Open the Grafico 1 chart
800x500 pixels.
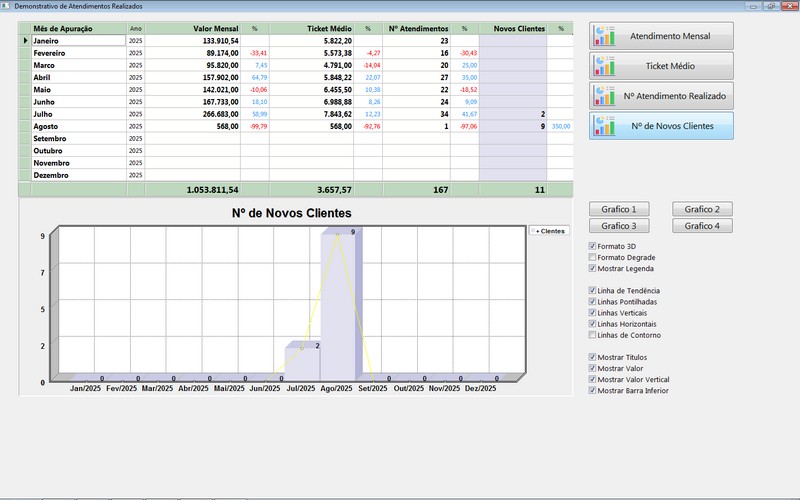click(619, 209)
